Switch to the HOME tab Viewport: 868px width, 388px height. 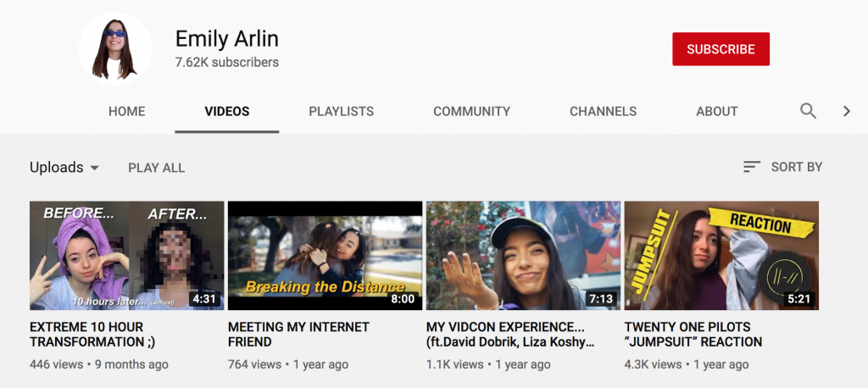point(126,111)
